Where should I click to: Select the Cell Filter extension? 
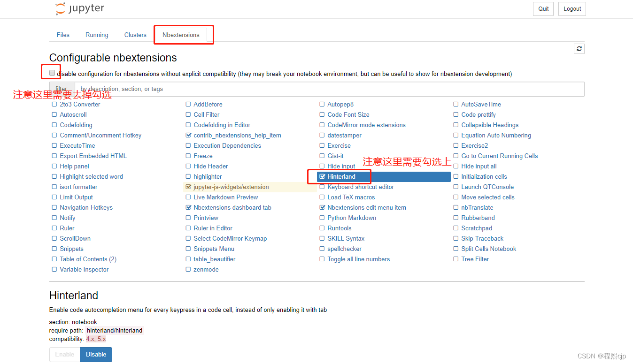[x=206, y=114]
